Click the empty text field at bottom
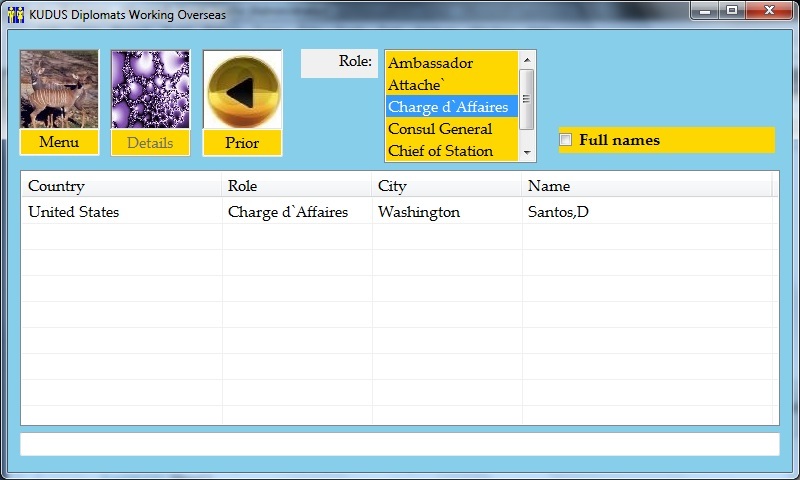800x480 pixels. [399, 444]
